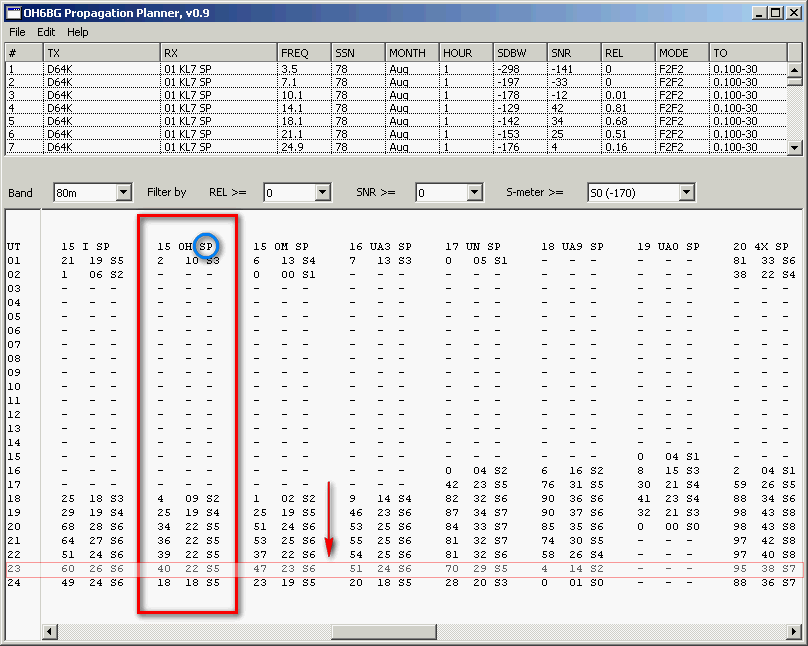Click the MODE column header

pyautogui.click(x=683, y=53)
